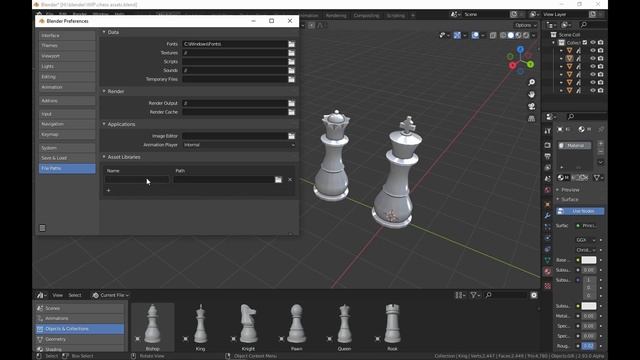Click the pan hand viewport gizmo
Viewport: 640px width, 360px height.
[x=531, y=94]
